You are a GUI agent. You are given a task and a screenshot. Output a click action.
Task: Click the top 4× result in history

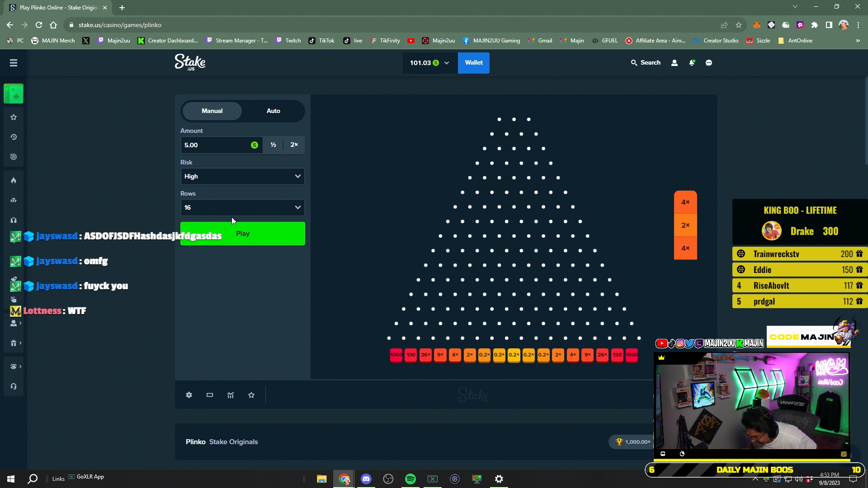685,202
